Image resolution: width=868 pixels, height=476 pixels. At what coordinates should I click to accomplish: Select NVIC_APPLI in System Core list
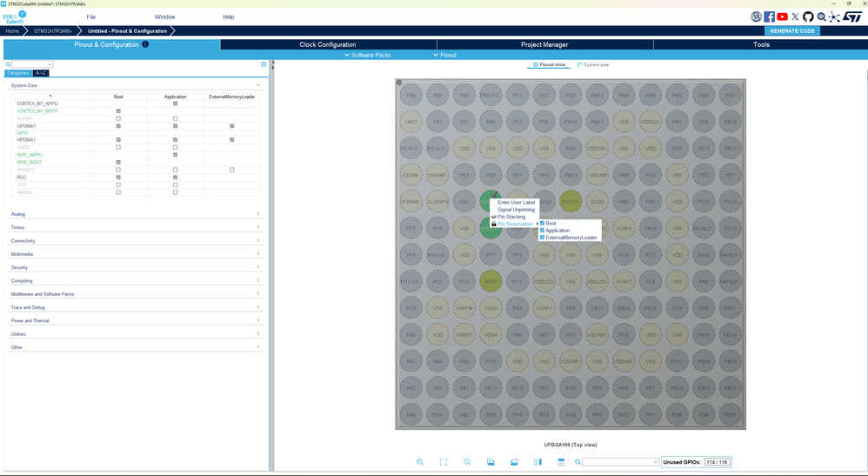[30, 155]
